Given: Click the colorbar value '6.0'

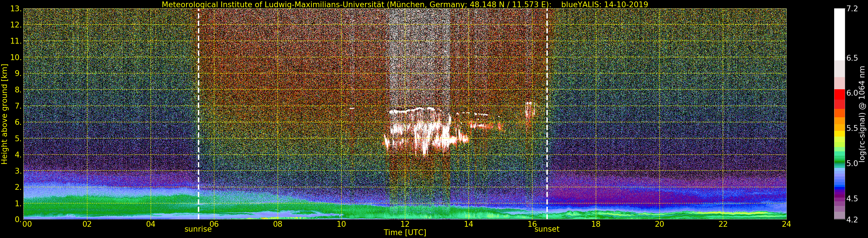Looking at the screenshot, I should (x=852, y=93).
